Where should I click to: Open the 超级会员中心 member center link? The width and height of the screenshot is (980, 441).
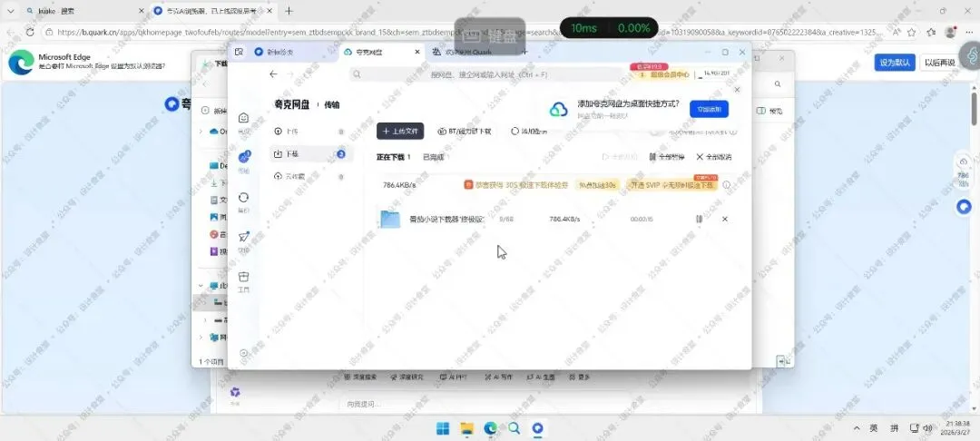[x=664, y=74]
